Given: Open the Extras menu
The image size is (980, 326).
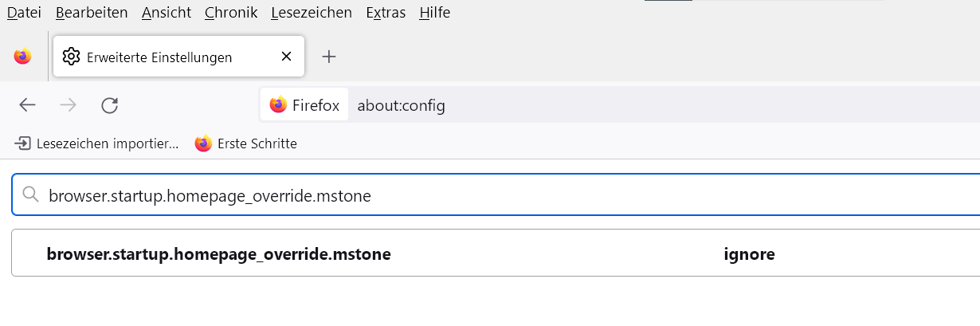Looking at the screenshot, I should [x=386, y=13].
